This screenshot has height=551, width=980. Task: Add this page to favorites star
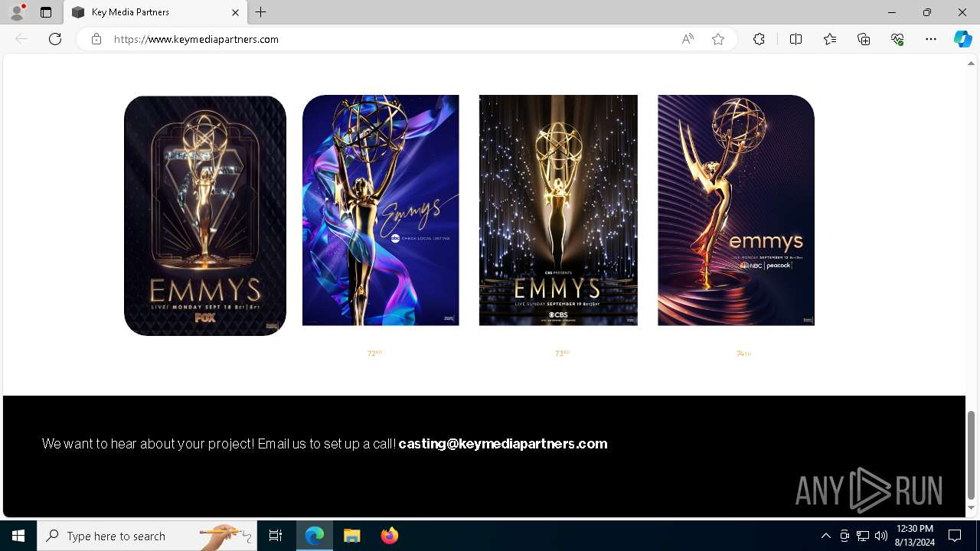coord(718,39)
